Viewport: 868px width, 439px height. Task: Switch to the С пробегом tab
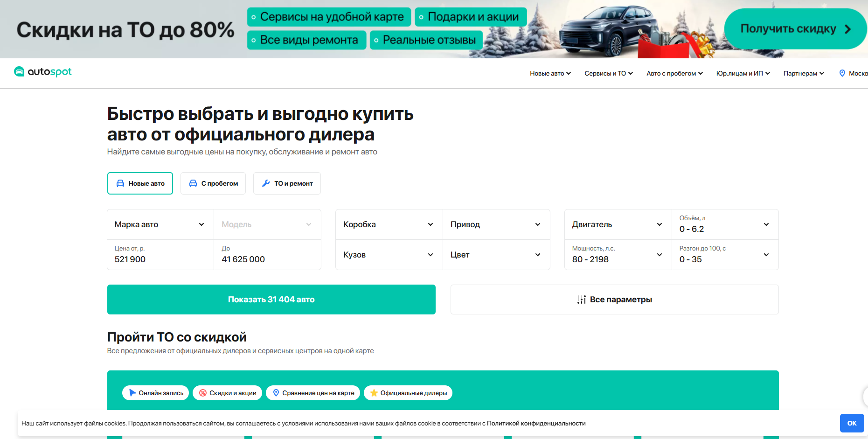213,183
